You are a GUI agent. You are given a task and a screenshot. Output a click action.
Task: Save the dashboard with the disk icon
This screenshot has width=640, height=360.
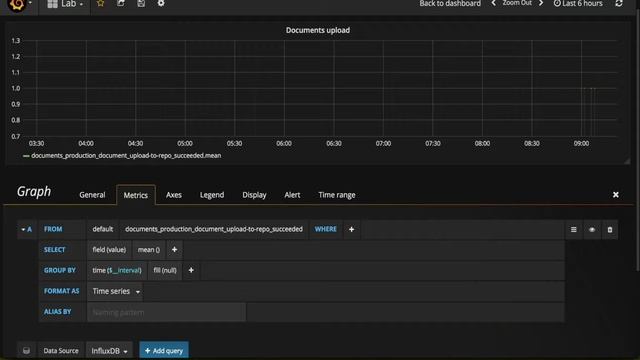point(141,4)
